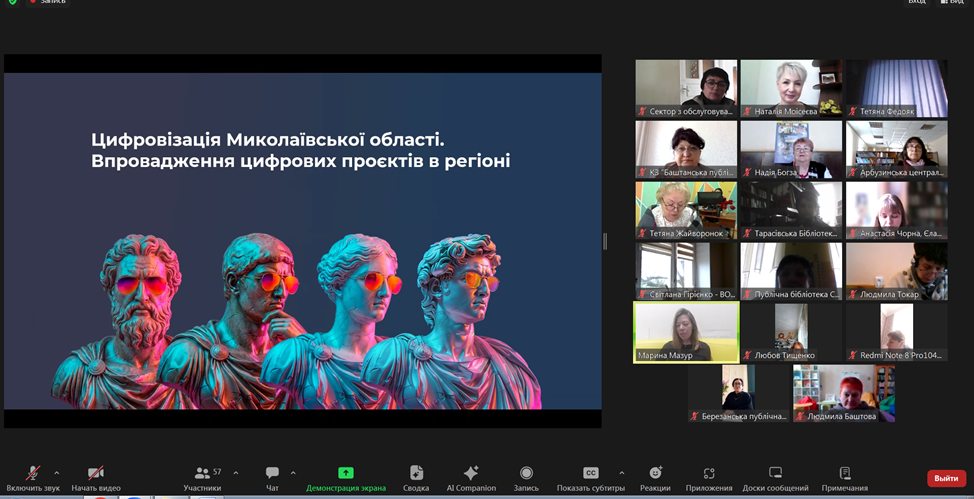Turn camera on with Начать видео
The height and width of the screenshot is (499, 974).
(x=96, y=478)
